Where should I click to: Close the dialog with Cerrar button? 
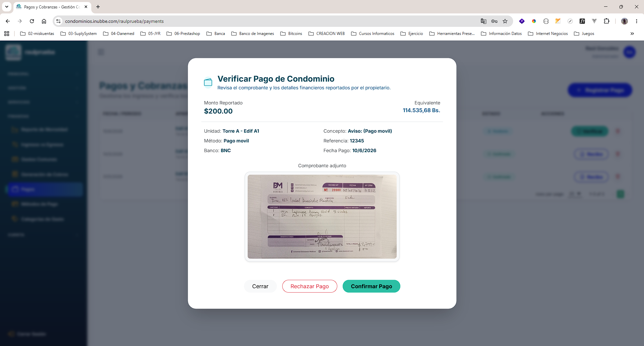click(x=260, y=286)
